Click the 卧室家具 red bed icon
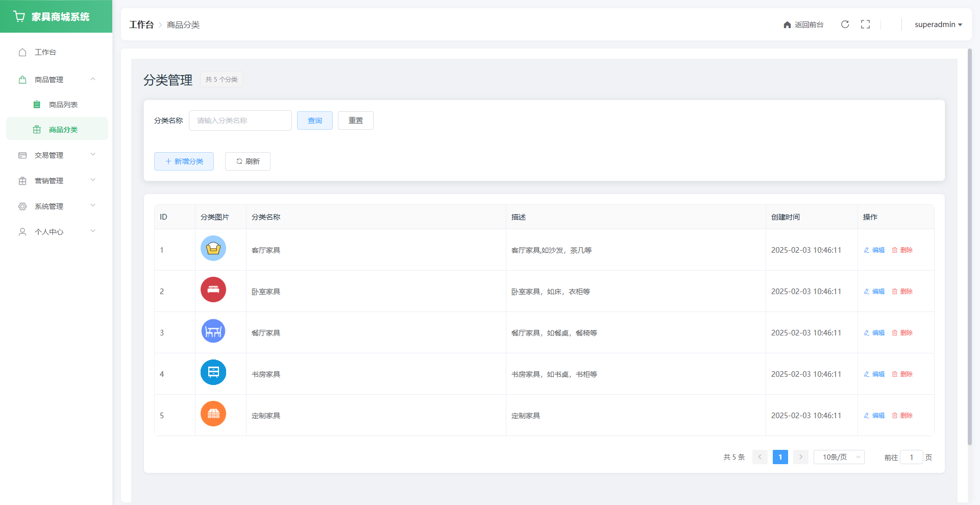Viewport: 980px width, 505px height. (213, 290)
